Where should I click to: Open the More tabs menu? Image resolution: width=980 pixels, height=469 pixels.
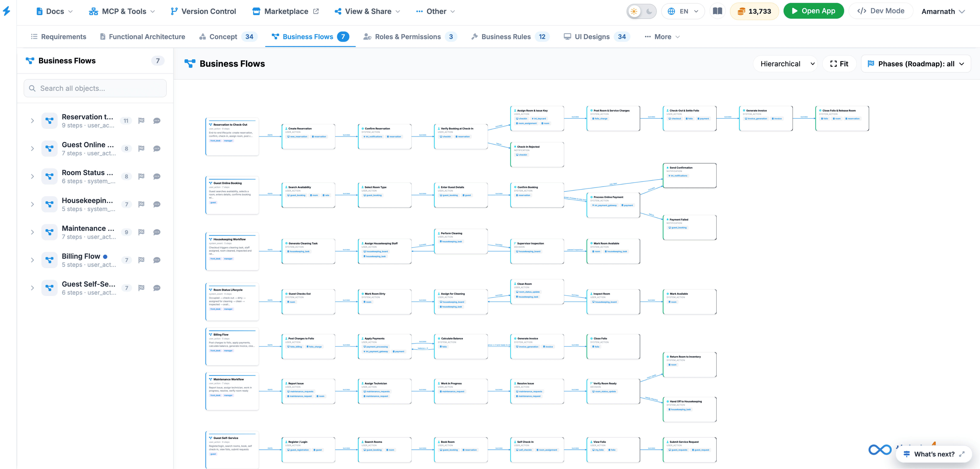(662, 36)
